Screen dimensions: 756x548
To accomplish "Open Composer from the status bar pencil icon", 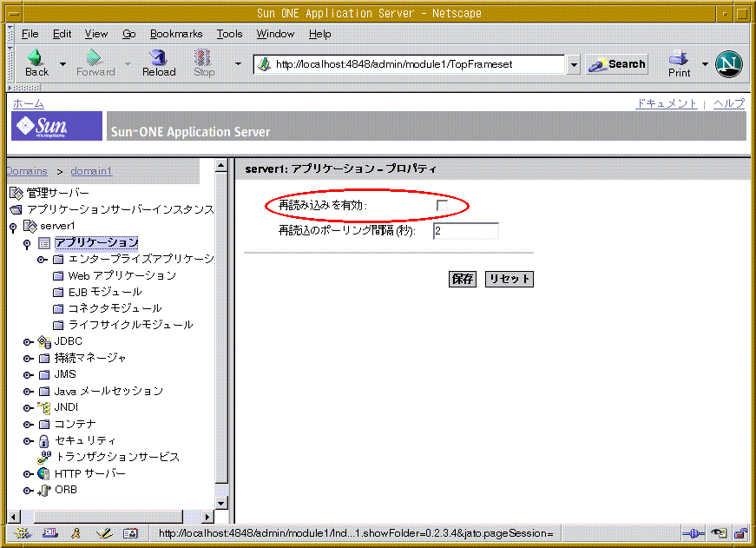I will click(x=103, y=533).
